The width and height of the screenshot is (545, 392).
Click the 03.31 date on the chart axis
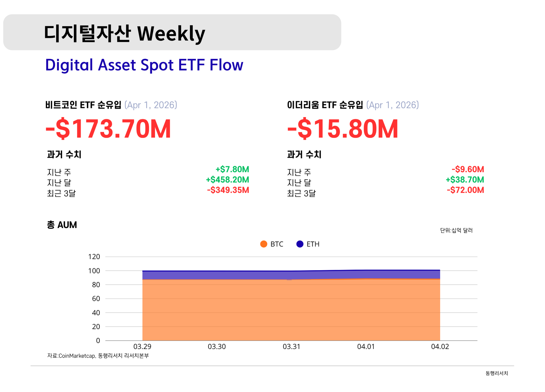tap(291, 346)
